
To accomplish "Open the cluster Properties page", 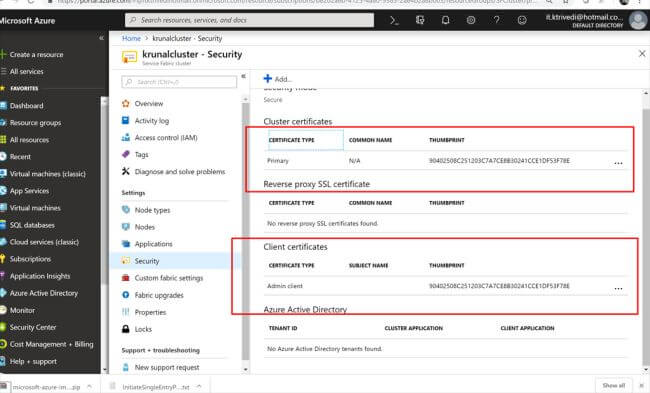I will pyautogui.click(x=150, y=312).
